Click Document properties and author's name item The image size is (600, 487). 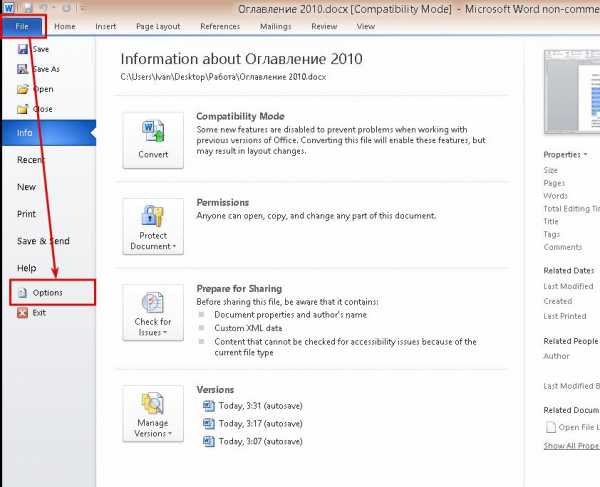coord(290,315)
